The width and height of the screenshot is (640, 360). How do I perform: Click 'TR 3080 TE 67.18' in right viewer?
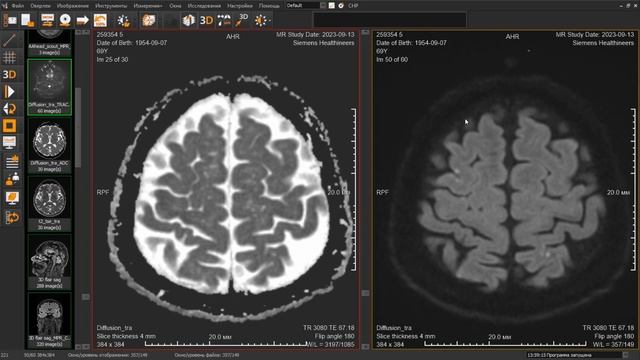coord(608,328)
